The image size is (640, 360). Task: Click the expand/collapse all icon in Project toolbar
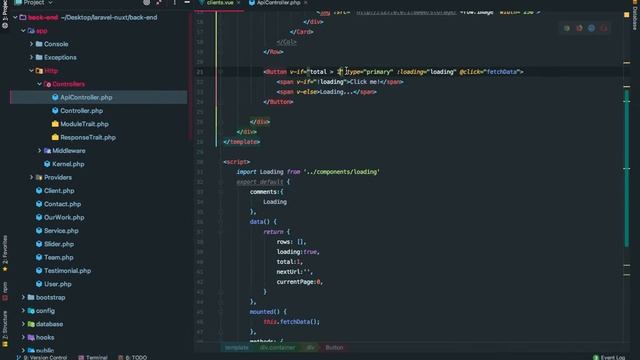tap(159, 2)
